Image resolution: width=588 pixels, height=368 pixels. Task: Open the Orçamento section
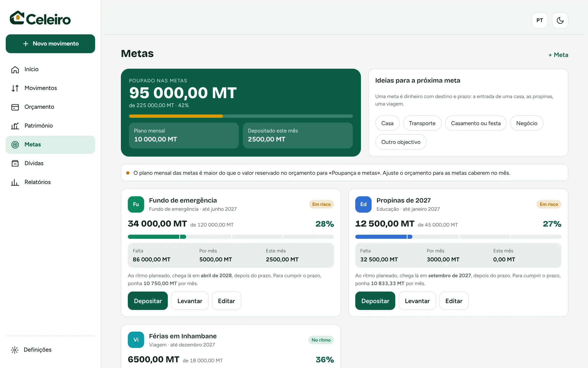point(50,107)
